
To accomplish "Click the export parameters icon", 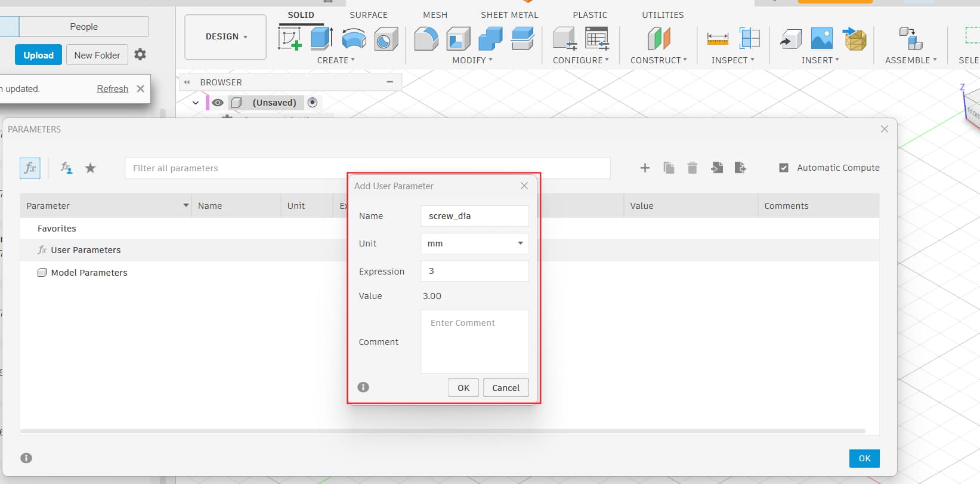I will click(x=740, y=168).
